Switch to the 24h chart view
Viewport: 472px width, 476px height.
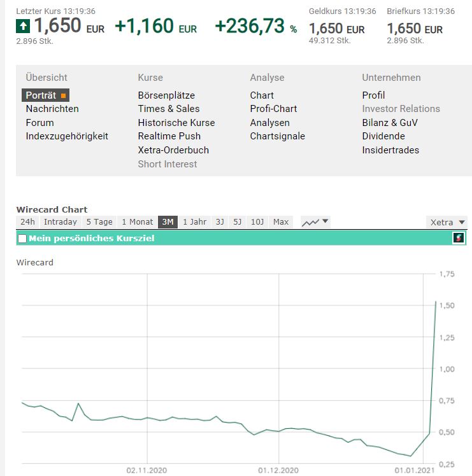click(27, 222)
